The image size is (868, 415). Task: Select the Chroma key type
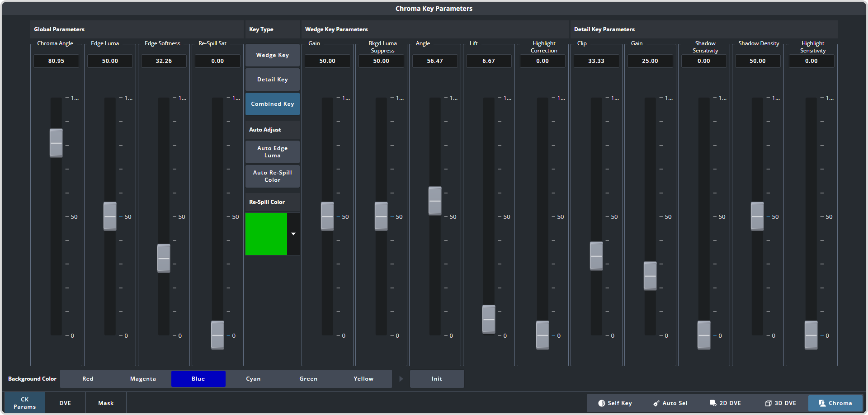click(x=835, y=403)
